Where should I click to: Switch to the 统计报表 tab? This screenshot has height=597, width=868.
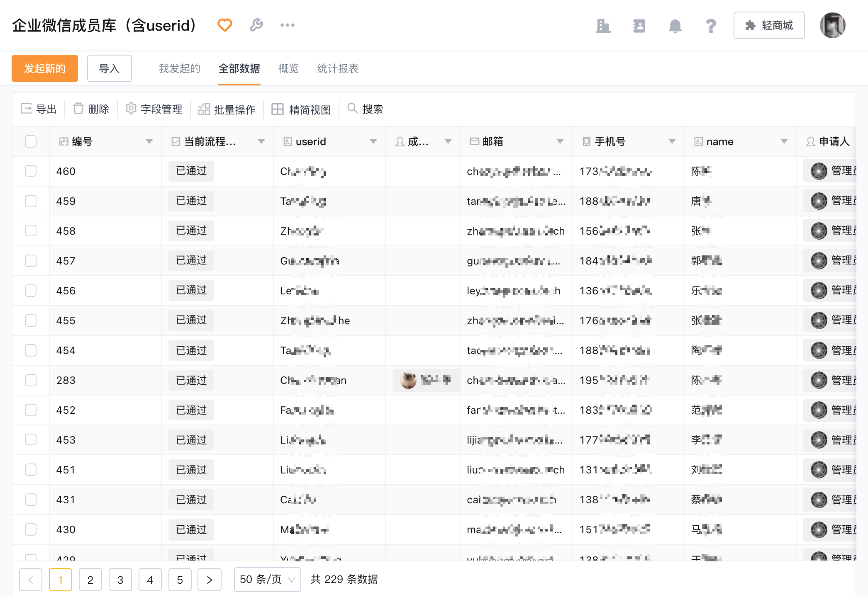coord(338,68)
